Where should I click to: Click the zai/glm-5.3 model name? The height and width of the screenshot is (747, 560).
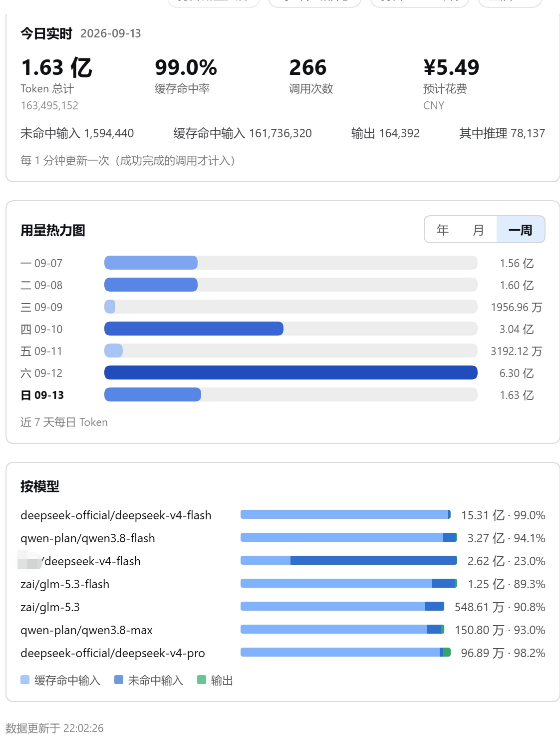[50, 607]
